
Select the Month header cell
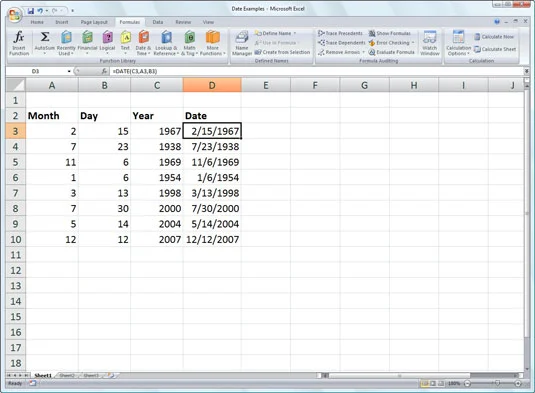(x=52, y=116)
